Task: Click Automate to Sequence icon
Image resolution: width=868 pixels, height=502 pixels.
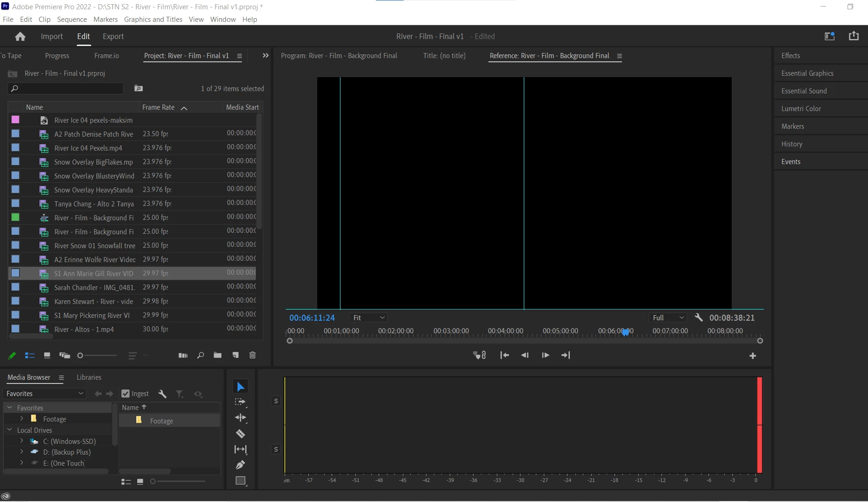Action: (183, 356)
